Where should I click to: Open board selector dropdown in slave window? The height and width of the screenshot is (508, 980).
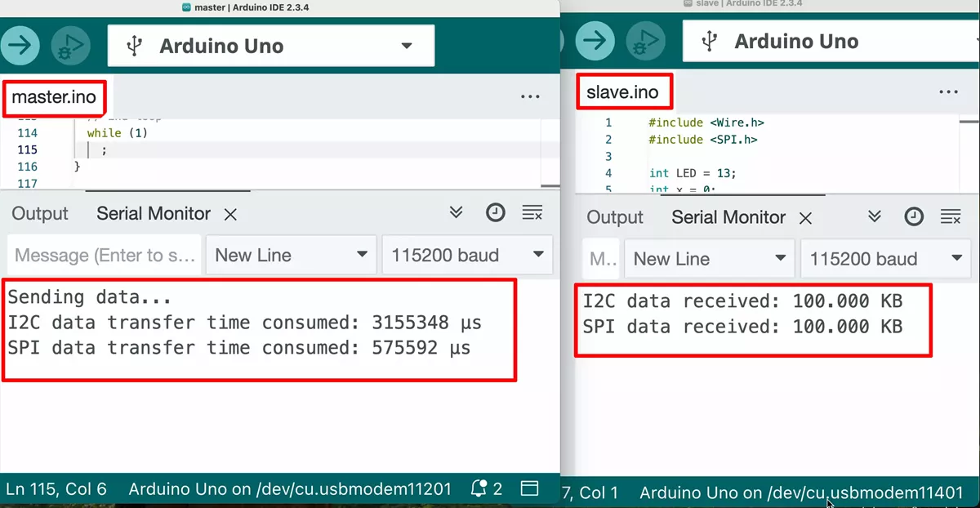tap(831, 41)
